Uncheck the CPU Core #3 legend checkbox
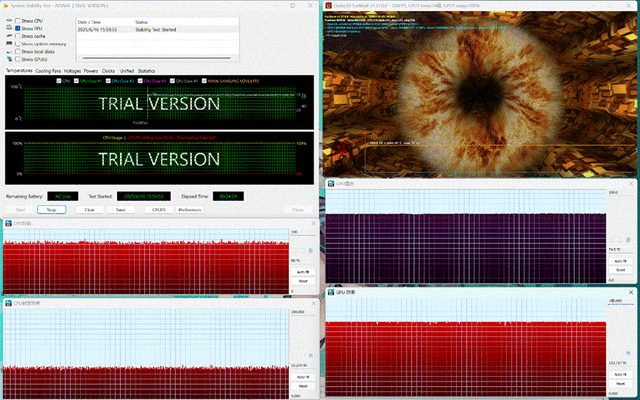640x400 pixels. click(140, 81)
